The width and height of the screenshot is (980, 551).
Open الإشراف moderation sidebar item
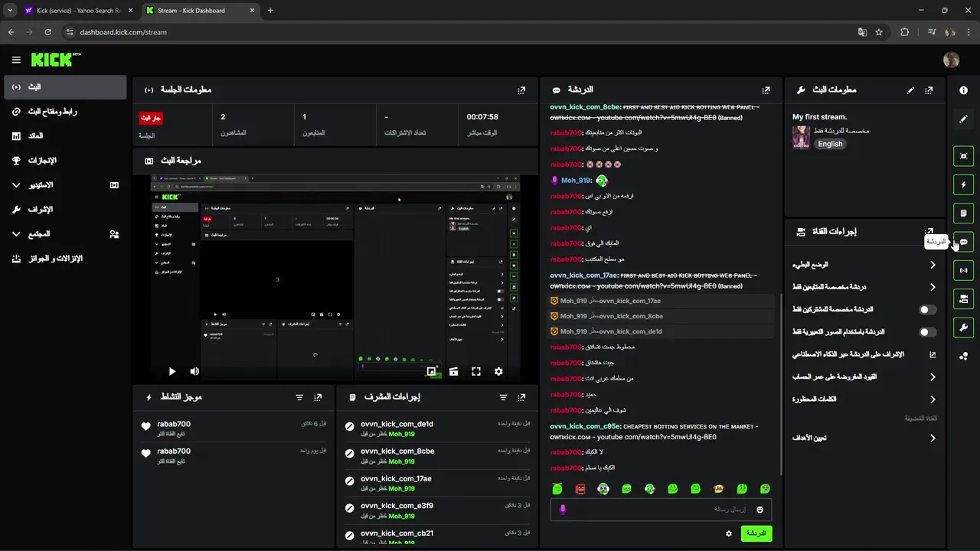(64, 210)
